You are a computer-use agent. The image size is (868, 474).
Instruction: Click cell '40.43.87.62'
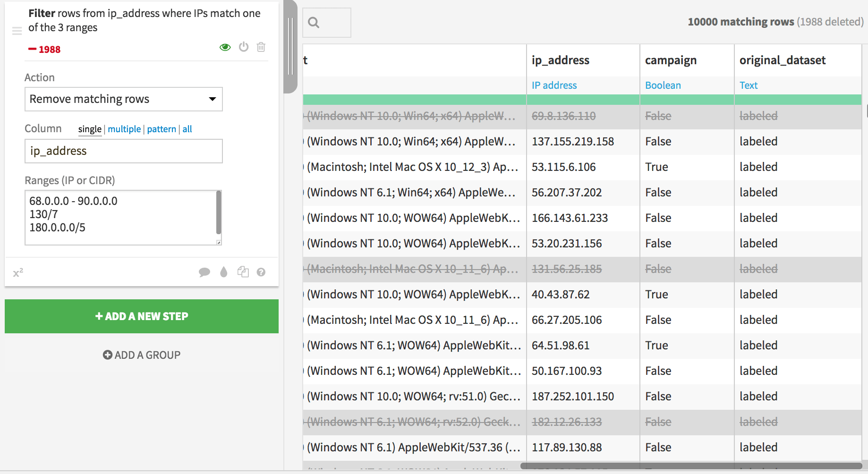(561, 295)
